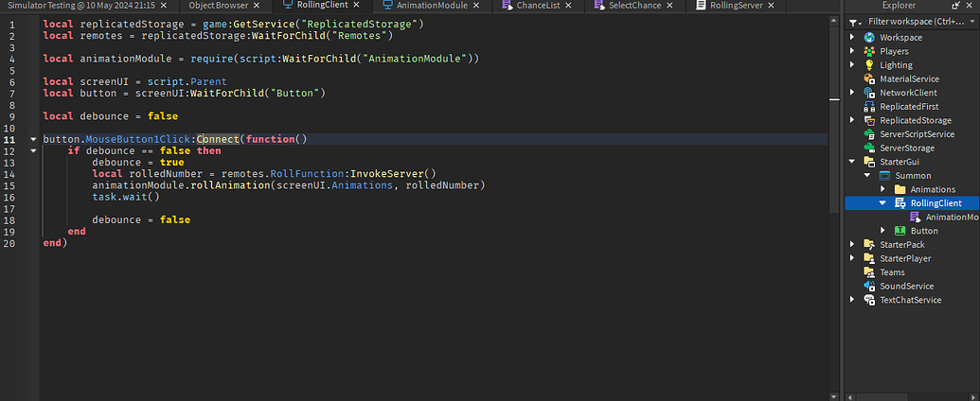The image size is (980, 401).
Task: Click the ReplicatedStorage icon
Action: click(x=869, y=120)
